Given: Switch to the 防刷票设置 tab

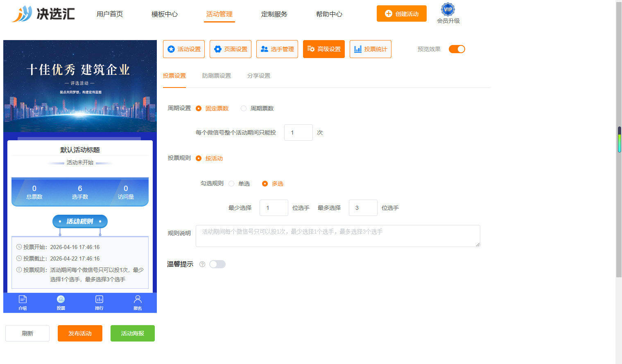Looking at the screenshot, I should coord(217,76).
